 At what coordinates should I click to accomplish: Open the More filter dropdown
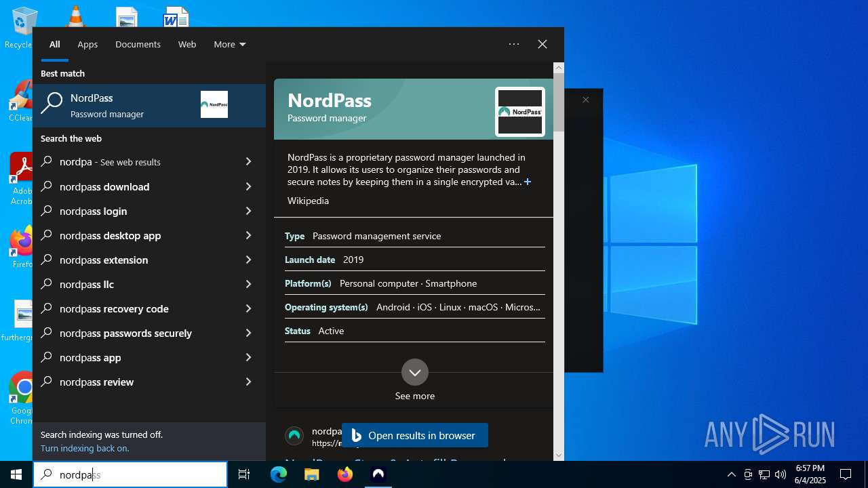230,44
